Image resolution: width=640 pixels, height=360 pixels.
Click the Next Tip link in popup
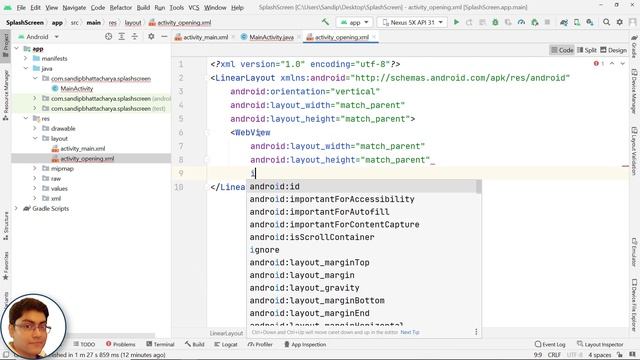(410, 332)
